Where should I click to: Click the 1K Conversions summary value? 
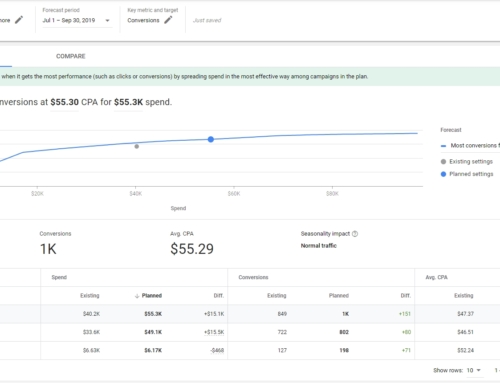click(x=48, y=249)
